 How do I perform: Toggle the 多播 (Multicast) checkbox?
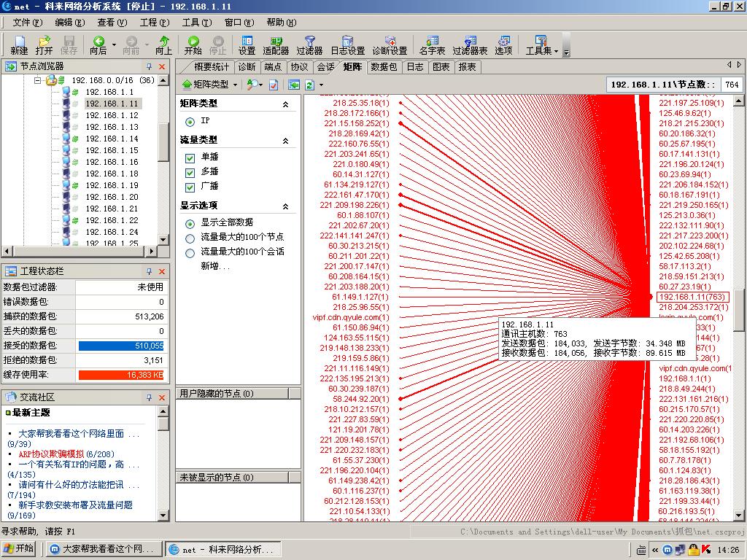[190, 172]
